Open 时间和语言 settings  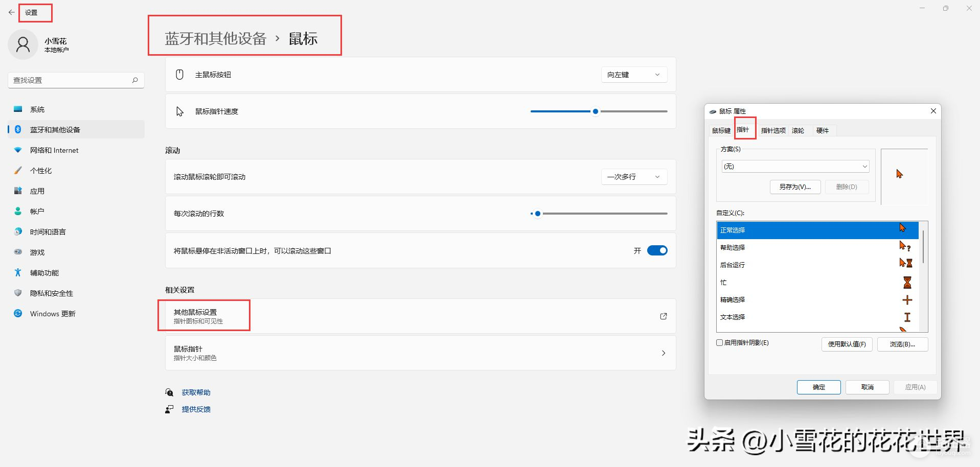click(x=76, y=232)
